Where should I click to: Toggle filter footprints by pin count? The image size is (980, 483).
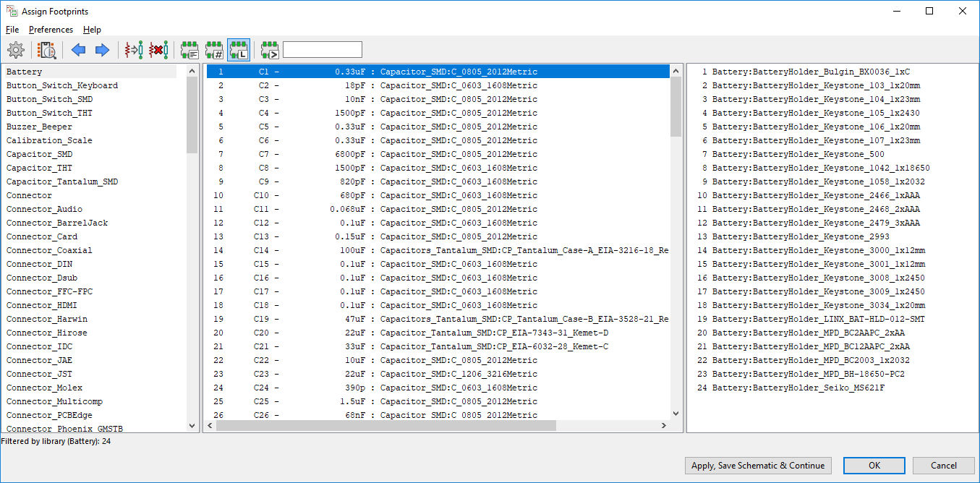214,50
